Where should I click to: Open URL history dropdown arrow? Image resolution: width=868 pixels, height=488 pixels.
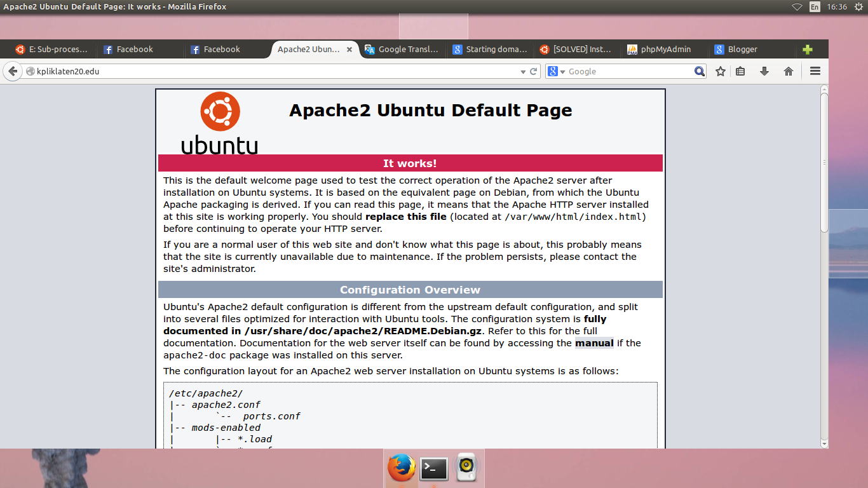523,72
